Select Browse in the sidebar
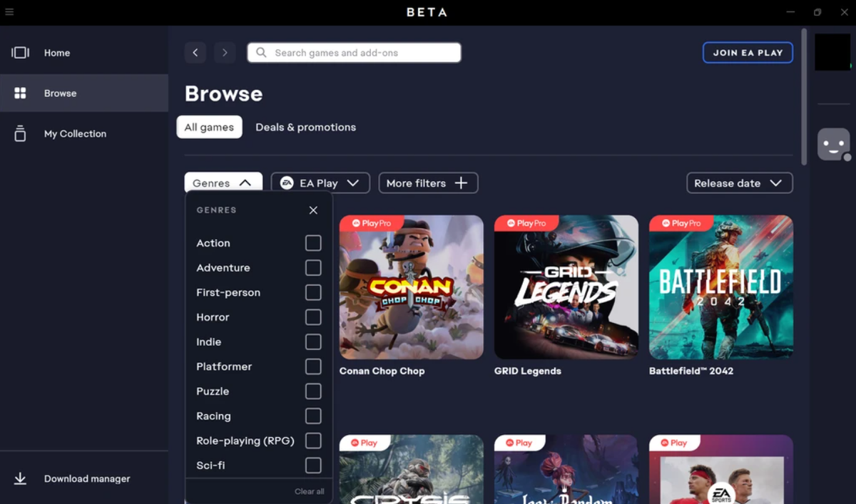 (x=84, y=93)
